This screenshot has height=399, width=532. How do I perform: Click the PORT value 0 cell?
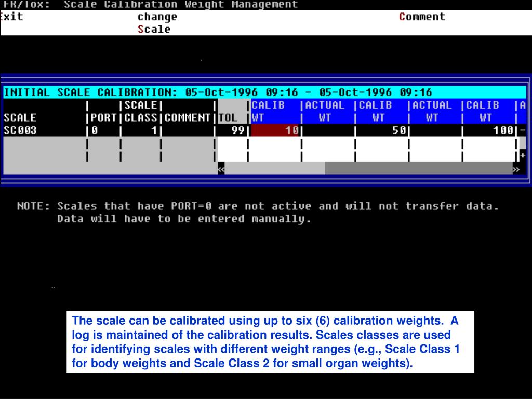point(103,130)
